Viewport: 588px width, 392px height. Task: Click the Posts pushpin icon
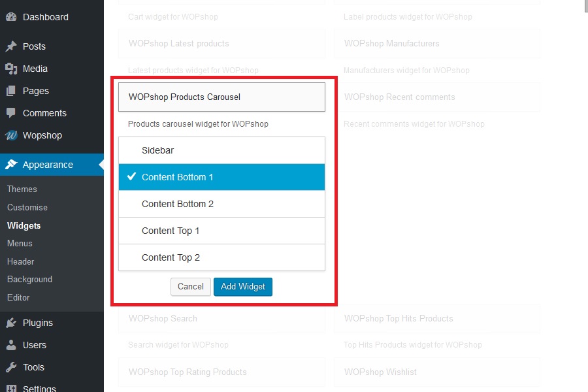[x=11, y=46]
